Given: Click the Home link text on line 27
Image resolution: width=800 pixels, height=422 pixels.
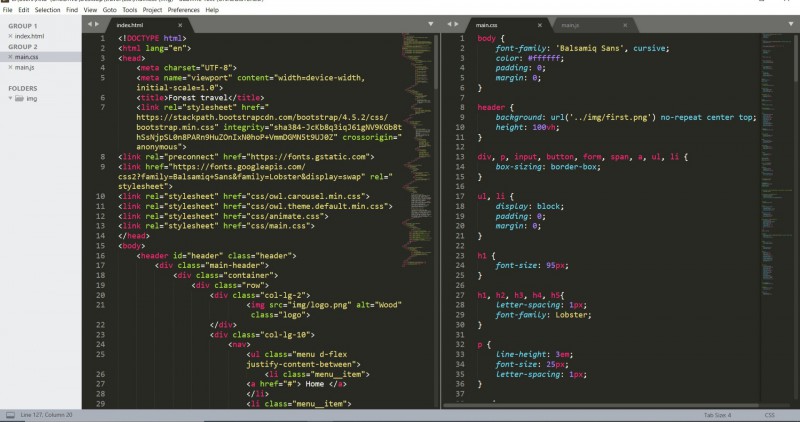Looking at the screenshot, I should (x=315, y=384).
